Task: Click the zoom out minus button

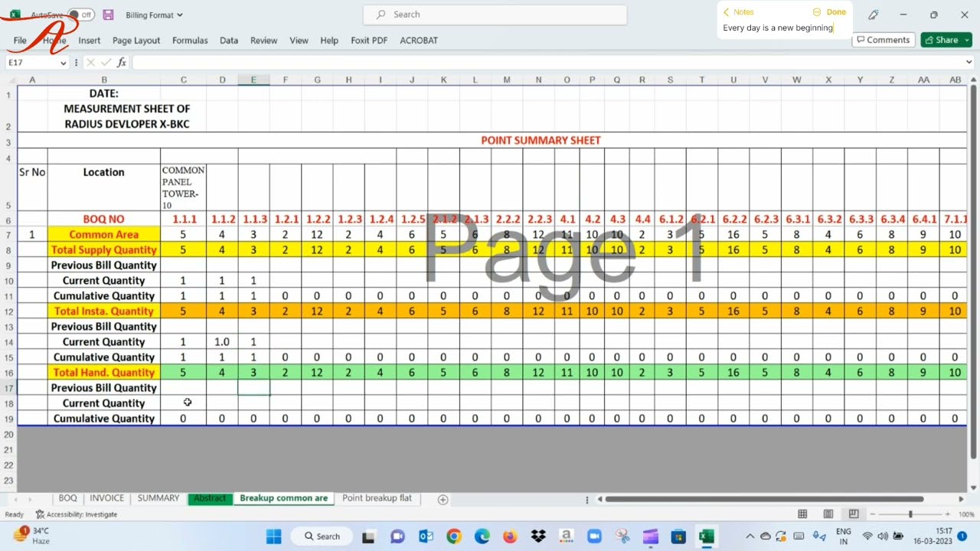Action: (872, 514)
